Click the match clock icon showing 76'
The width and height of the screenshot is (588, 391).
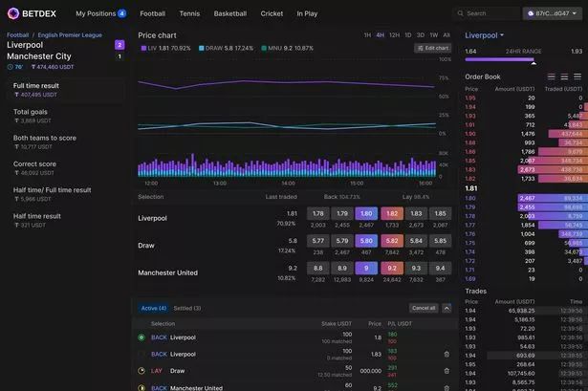click(x=11, y=67)
